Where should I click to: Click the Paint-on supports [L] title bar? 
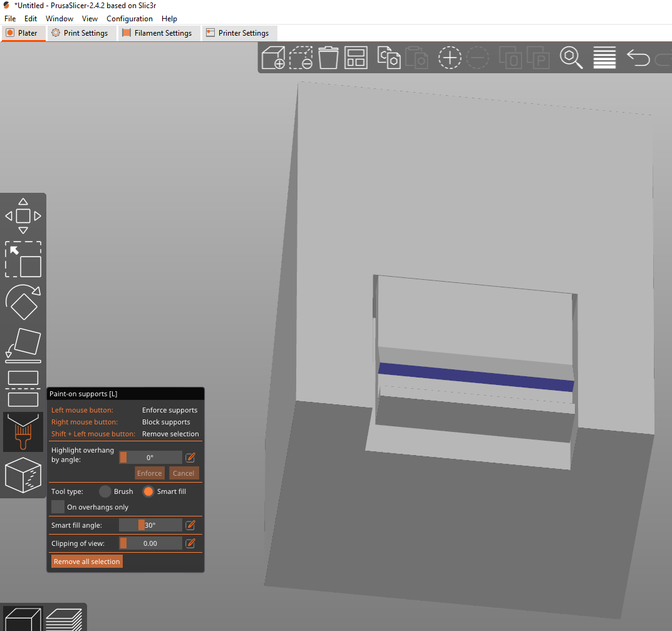click(x=125, y=394)
